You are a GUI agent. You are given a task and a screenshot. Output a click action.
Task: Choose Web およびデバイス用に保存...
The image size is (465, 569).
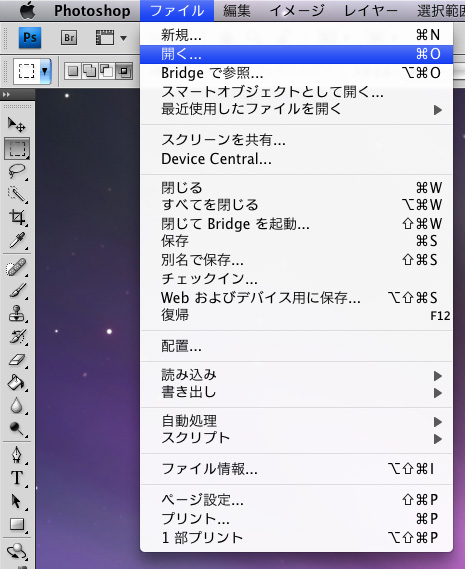pyautogui.click(x=297, y=298)
